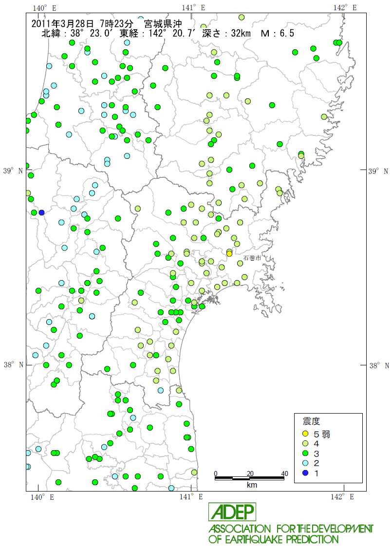The height and width of the screenshot is (549, 392).
Task: Click the dark blue intensity 1 dot on the map
Action: (42, 212)
